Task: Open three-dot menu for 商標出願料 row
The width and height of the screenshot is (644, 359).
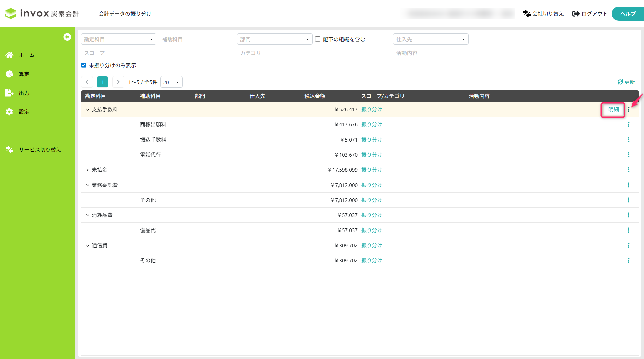Action: pyautogui.click(x=628, y=124)
